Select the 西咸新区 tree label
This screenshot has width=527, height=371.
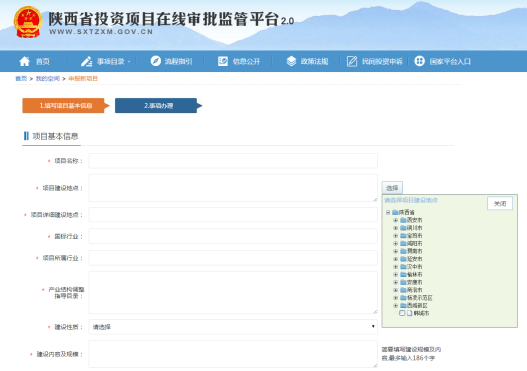pyautogui.click(x=417, y=305)
